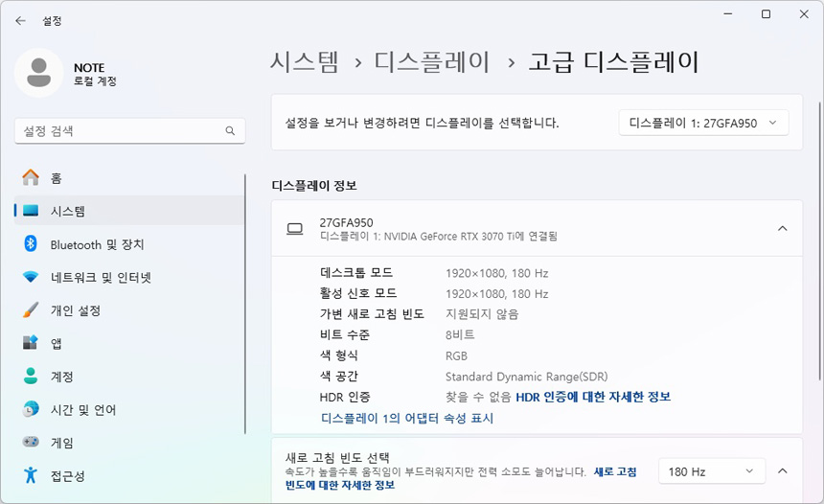Viewport: 824px width, 504px height.
Task: Click 디스플레이 1의 어댑터 속성 표시 link
Action: 407,419
